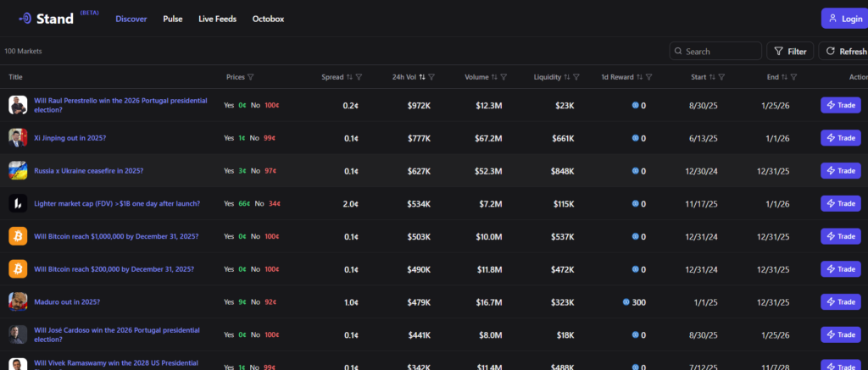
Task: Click the $848K liquidity cell
Action: point(563,171)
